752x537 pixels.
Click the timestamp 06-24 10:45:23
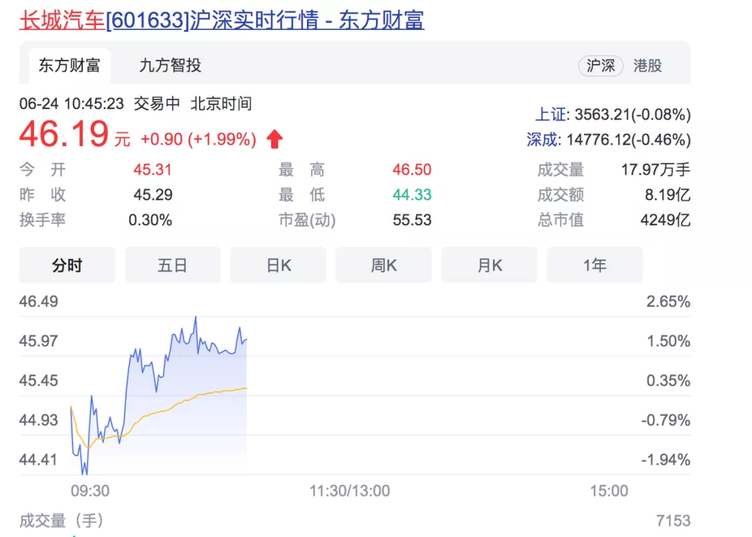tap(71, 104)
